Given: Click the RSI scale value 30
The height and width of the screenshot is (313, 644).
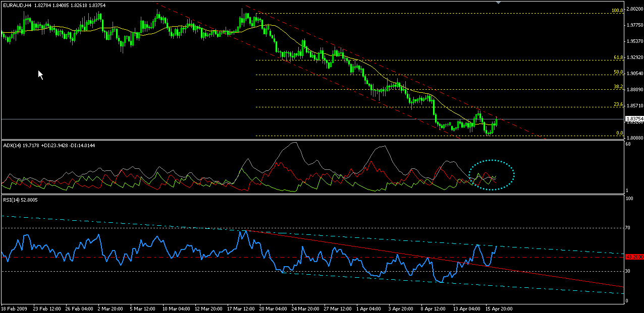Looking at the screenshot, I should [x=628, y=271].
